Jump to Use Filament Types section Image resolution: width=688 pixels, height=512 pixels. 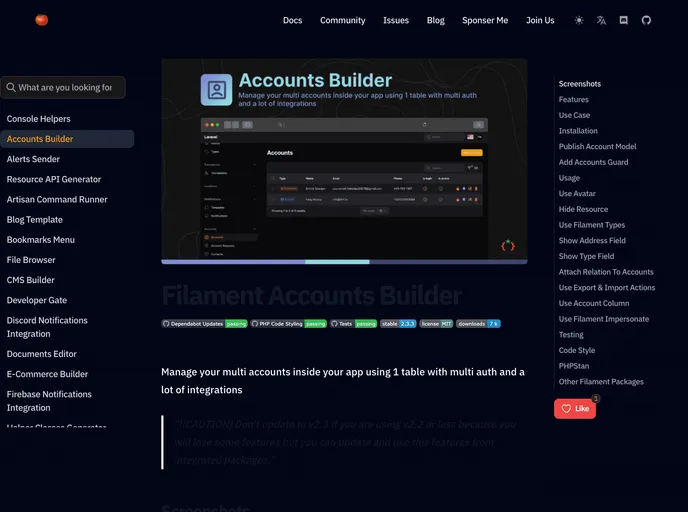(591, 225)
